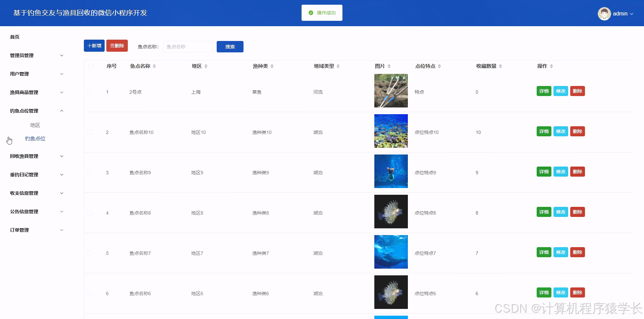Sort by 鱼点名称 column arrows

tap(154, 66)
